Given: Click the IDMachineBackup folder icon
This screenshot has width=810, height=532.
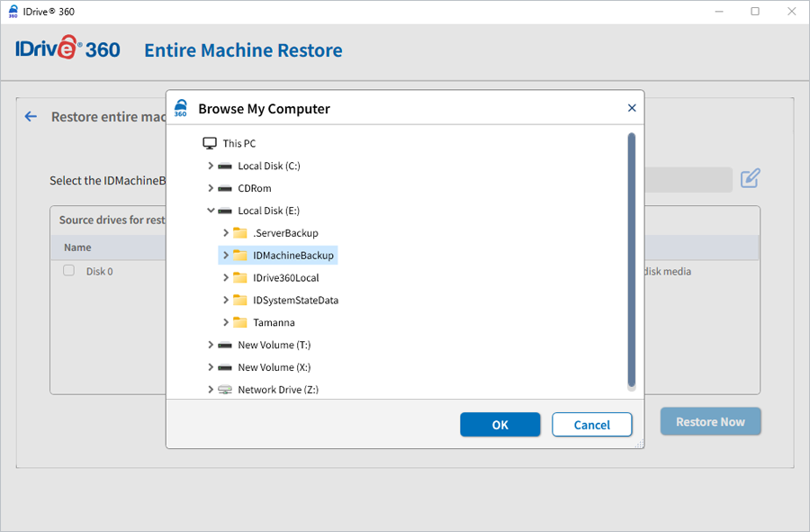Looking at the screenshot, I should pos(239,255).
